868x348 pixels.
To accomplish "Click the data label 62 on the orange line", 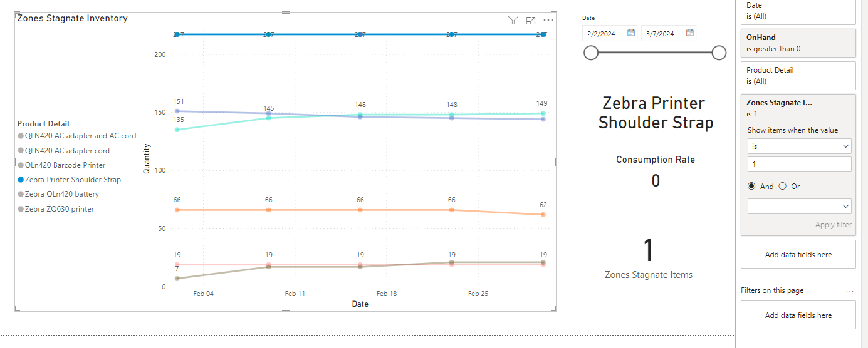I will tap(543, 205).
